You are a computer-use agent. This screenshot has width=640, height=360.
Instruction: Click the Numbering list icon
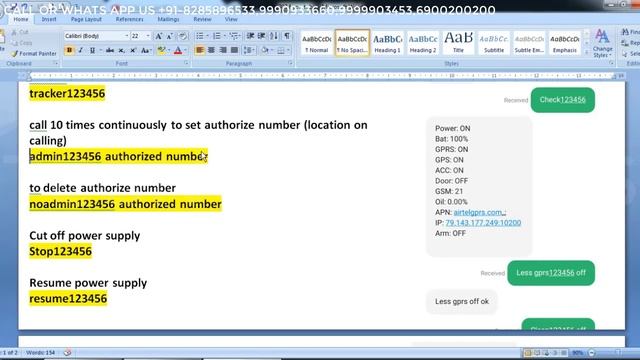click(217, 36)
